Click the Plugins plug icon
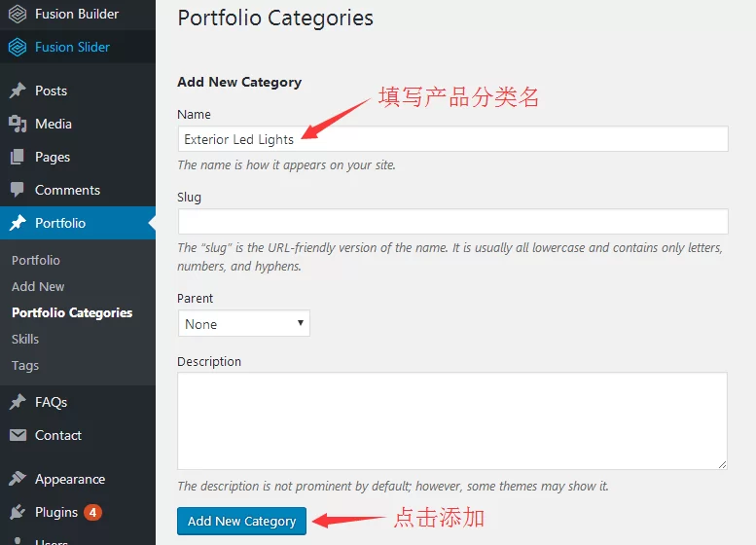 18,512
